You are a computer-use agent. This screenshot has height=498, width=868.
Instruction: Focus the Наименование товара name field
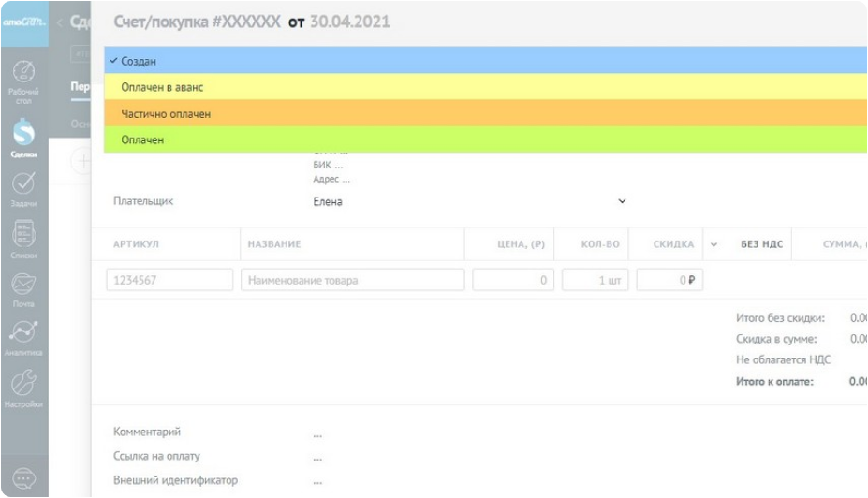[x=353, y=280]
